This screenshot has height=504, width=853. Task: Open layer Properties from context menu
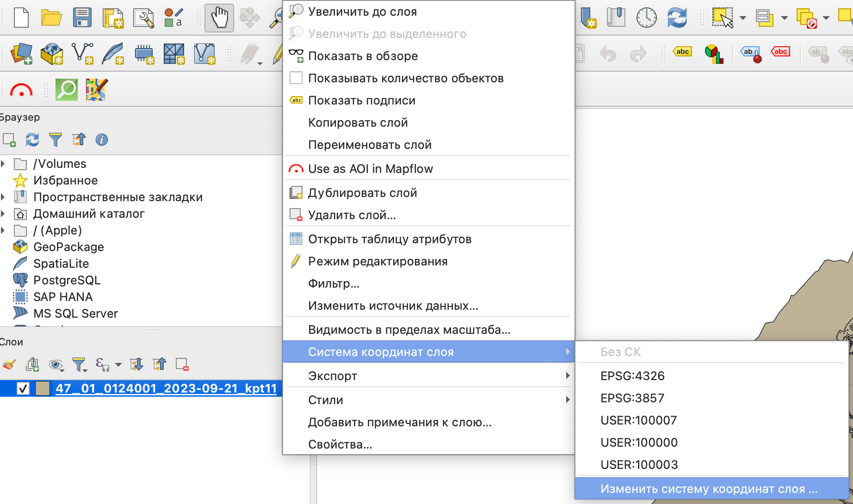point(340,444)
